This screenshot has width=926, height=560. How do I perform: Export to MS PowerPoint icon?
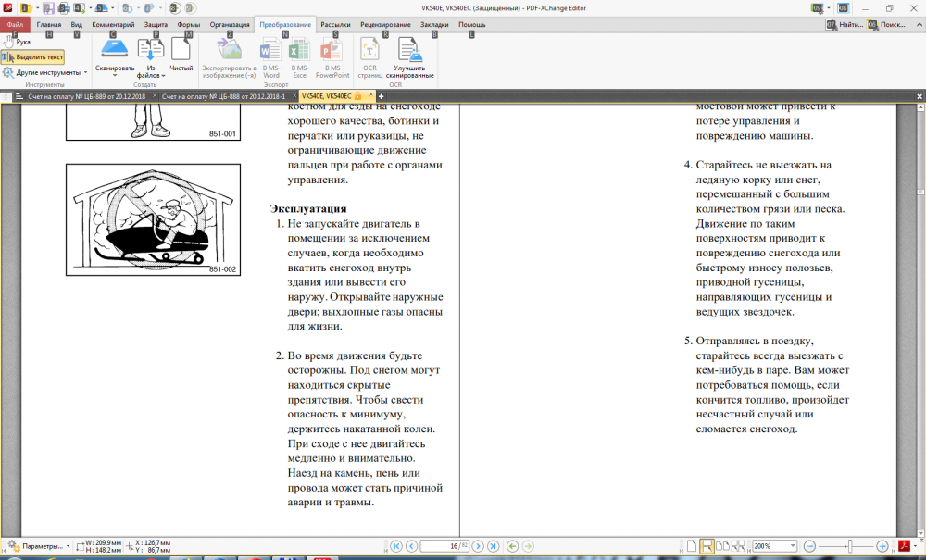coord(332,50)
